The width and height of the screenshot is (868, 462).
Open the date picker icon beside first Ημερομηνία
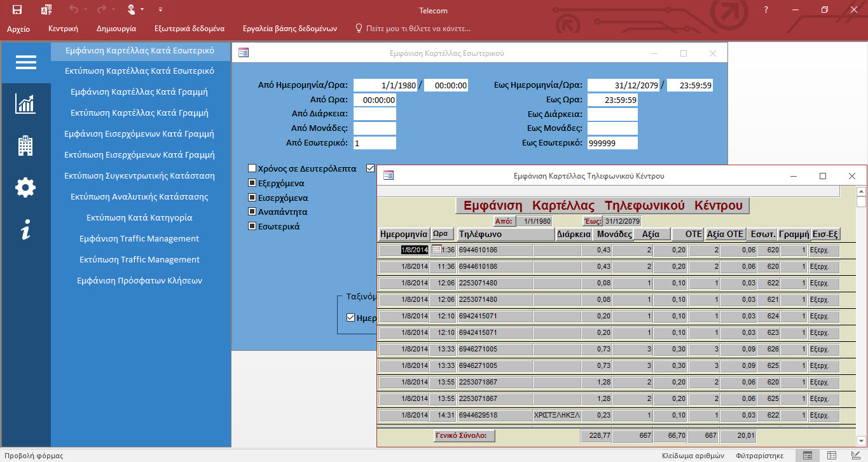(x=436, y=250)
